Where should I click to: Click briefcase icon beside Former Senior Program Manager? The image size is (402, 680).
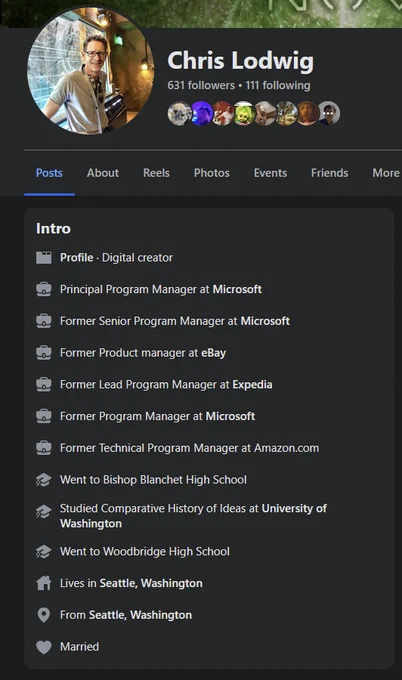(44, 321)
